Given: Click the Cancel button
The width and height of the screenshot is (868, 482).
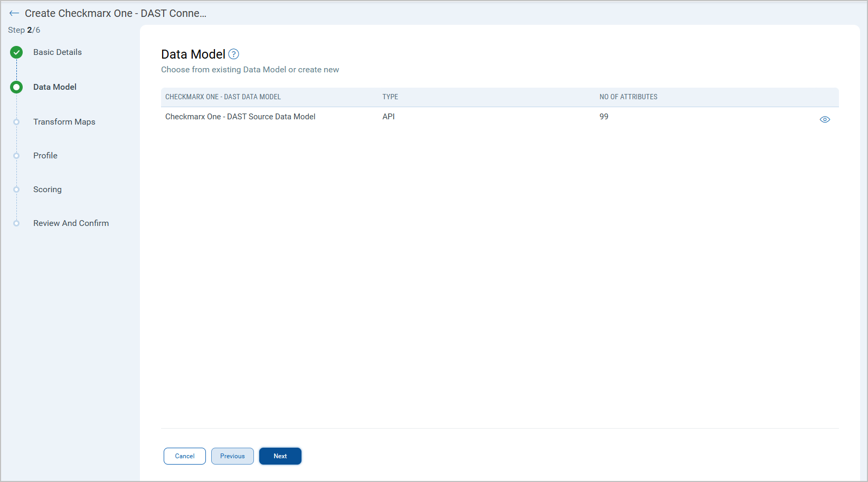Looking at the screenshot, I should 185,456.
